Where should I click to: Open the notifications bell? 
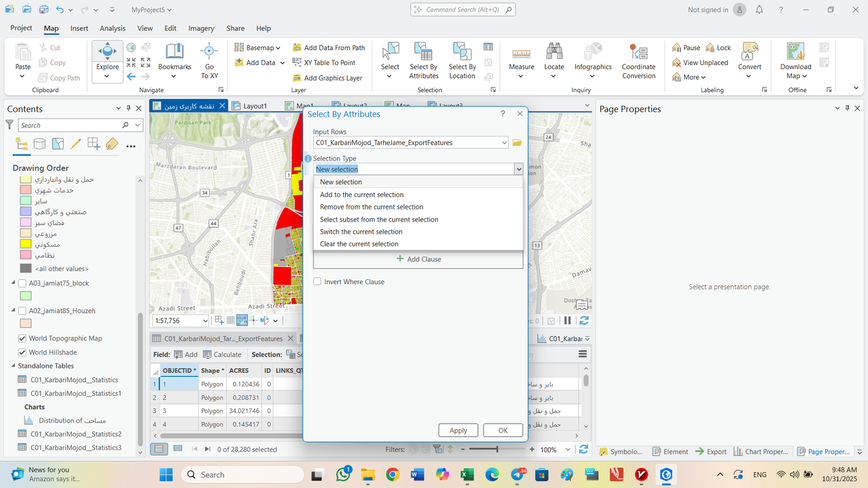759,9
